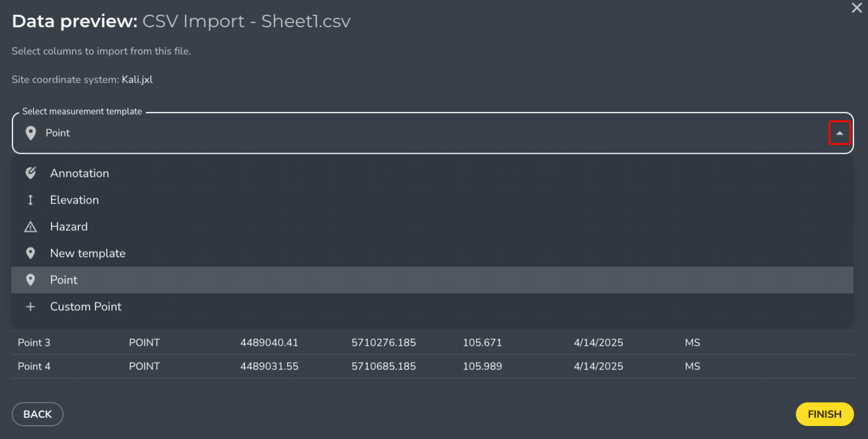868x439 pixels.
Task: Go back with the BACK button
Action: (38, 414)
